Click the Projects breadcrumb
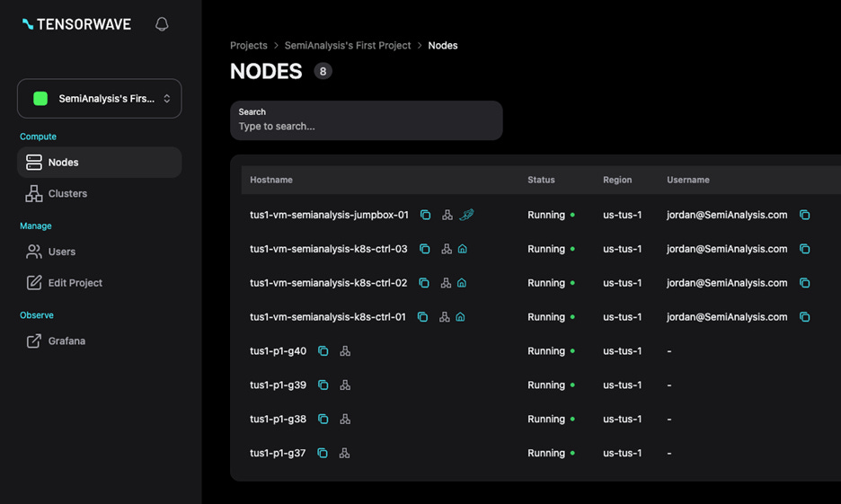 pyautogui.click(x=248, y=46)
